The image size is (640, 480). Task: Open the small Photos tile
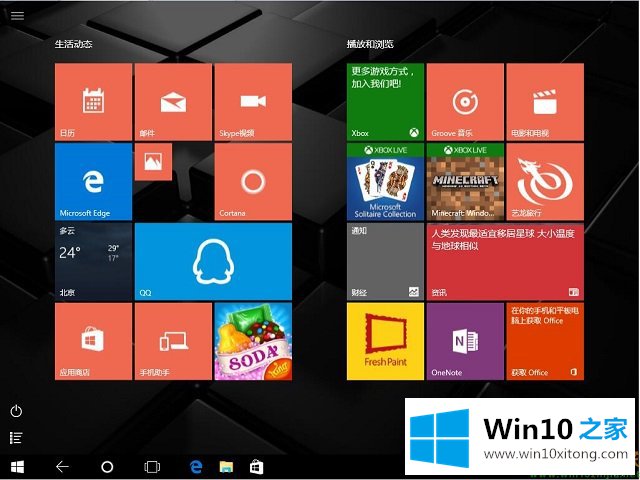153,162
